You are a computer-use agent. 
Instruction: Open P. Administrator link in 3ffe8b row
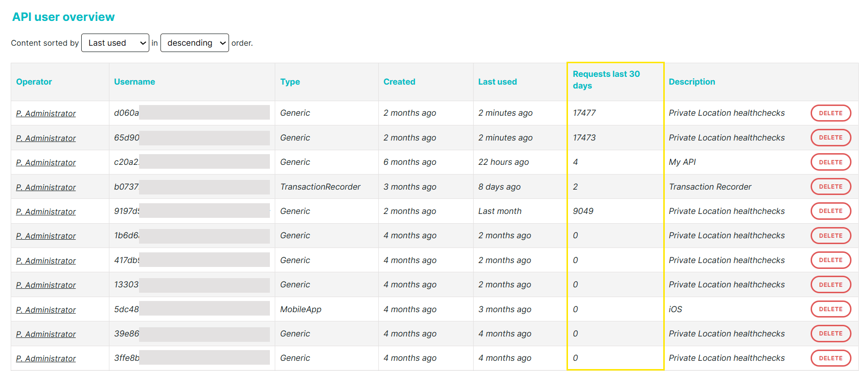pyautogui.click(x=46, y=358)
